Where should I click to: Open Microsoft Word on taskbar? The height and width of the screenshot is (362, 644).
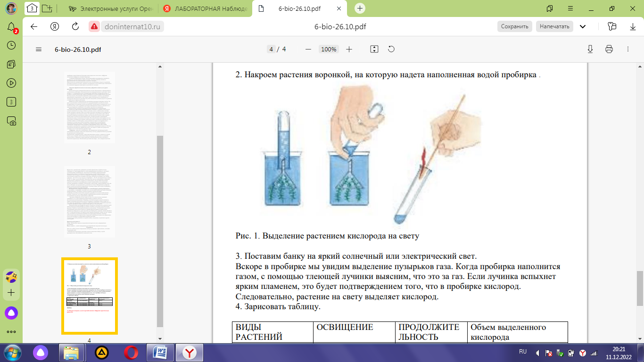[161, 353]
